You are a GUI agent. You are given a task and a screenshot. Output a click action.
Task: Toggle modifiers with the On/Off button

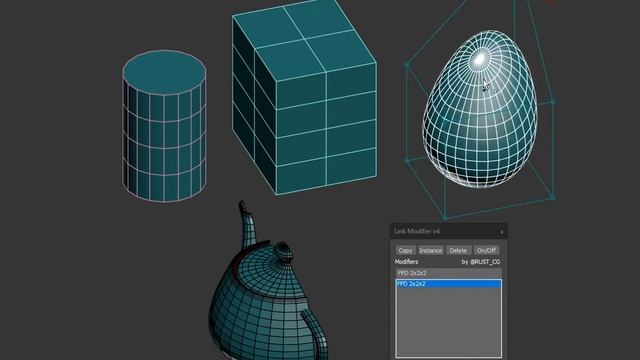[486, 250]
